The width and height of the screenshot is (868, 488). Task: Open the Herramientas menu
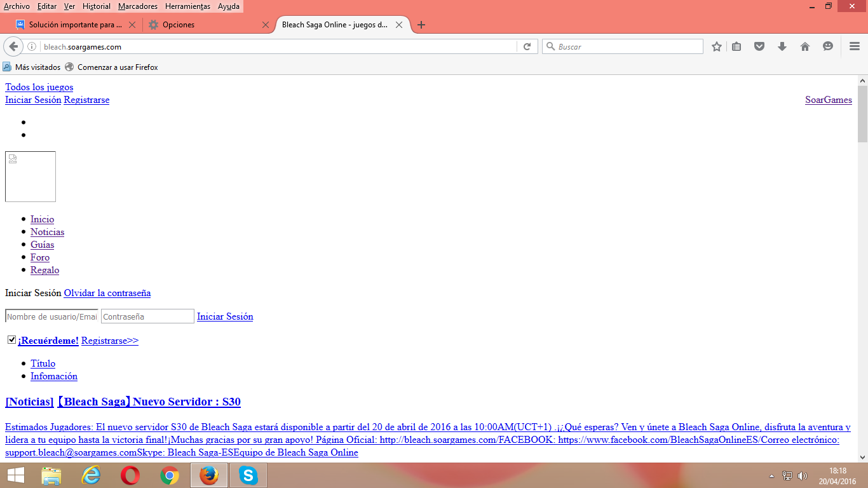187,6
